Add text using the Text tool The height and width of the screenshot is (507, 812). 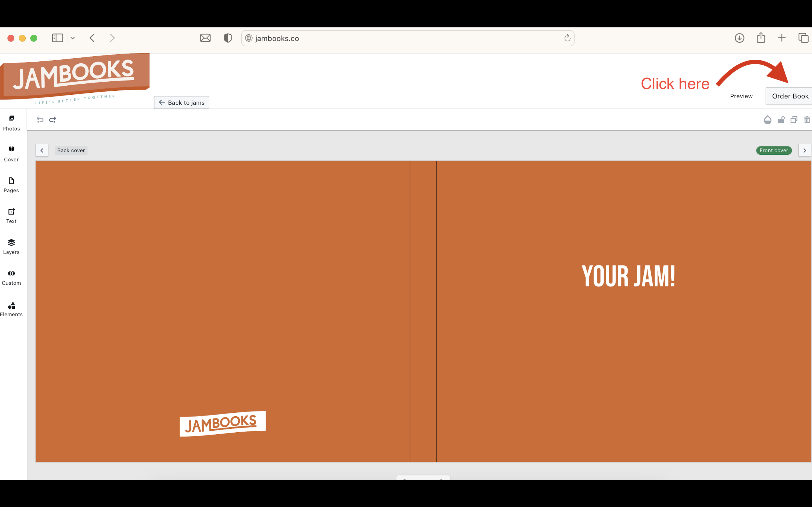11,215
